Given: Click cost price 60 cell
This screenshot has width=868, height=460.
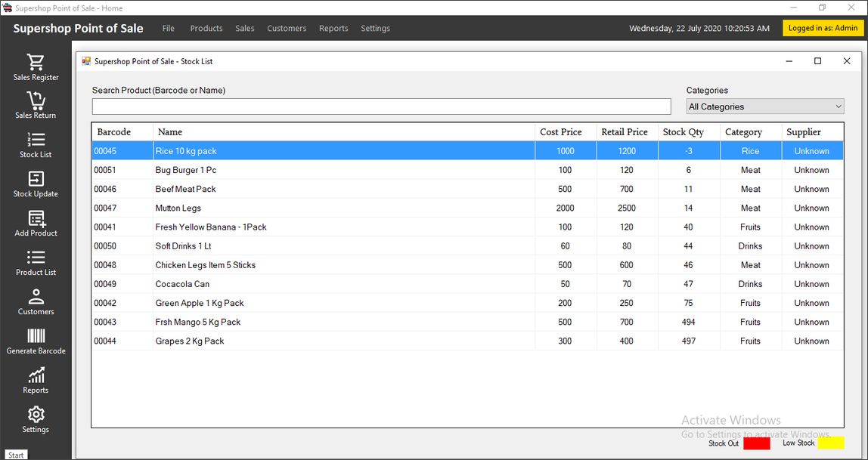Looking at the screenshot, I should [566, 246].
